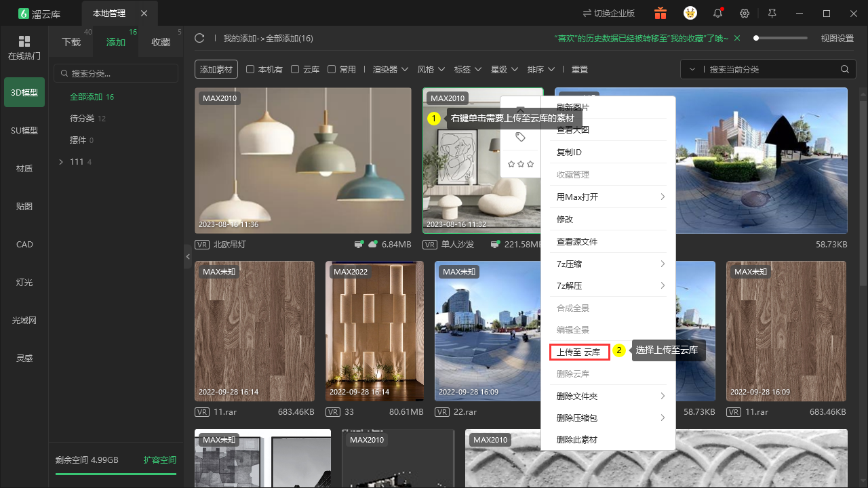Adjust the thumbnail size slider near 视图设置
Screen dimensions: 868x488
pyautogui.click(x=780, y=38)
